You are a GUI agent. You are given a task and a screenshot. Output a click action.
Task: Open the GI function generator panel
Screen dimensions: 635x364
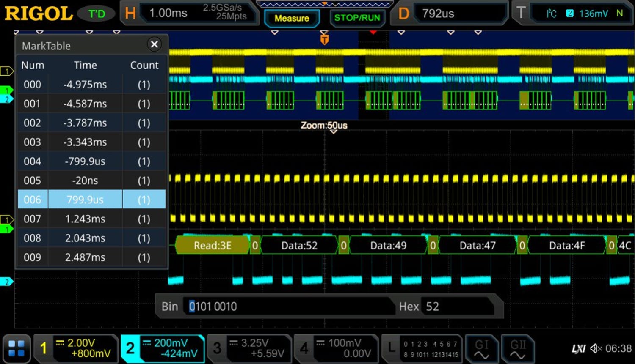[481, 348]
